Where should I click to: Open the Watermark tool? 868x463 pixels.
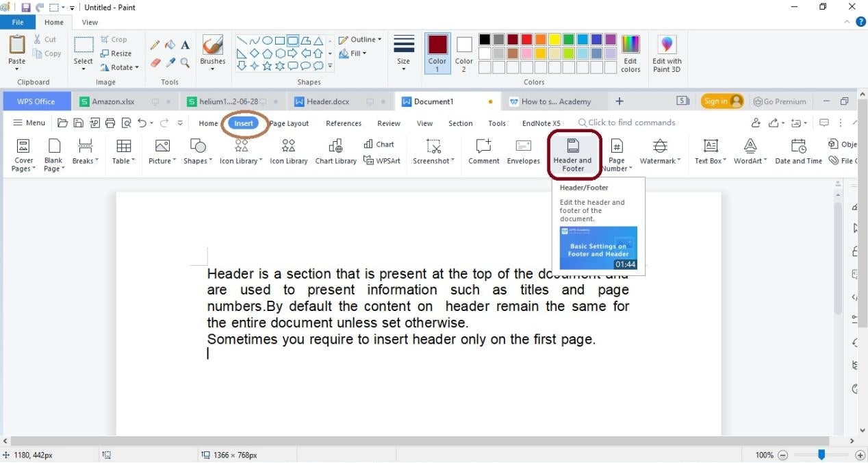[659, 152]
